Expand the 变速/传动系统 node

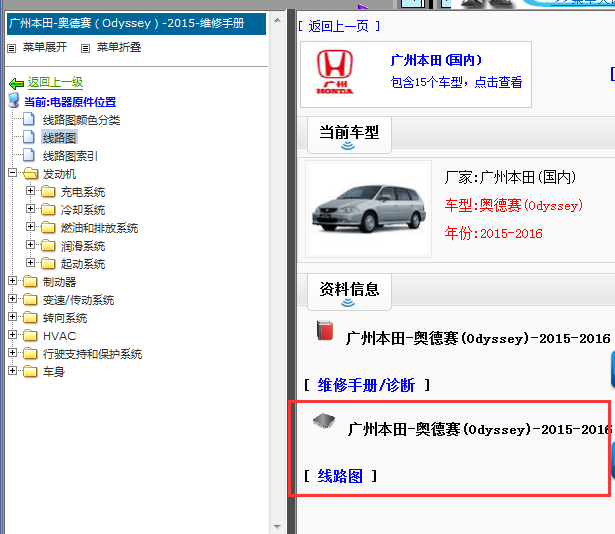[13, 298]
